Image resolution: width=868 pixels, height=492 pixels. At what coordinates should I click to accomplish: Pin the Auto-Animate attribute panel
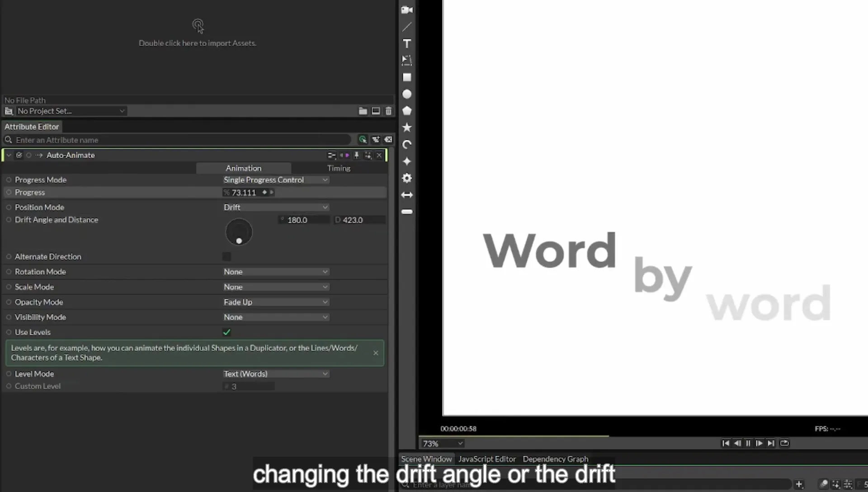tap(356, 155)
